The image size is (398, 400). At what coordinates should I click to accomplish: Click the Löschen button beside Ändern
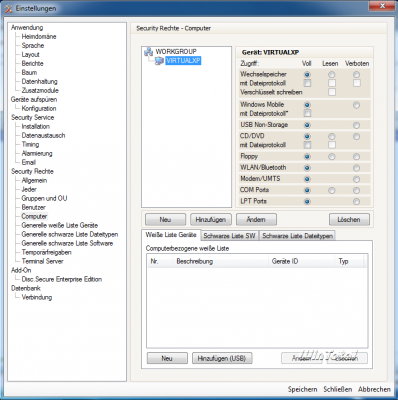(349, 220)
